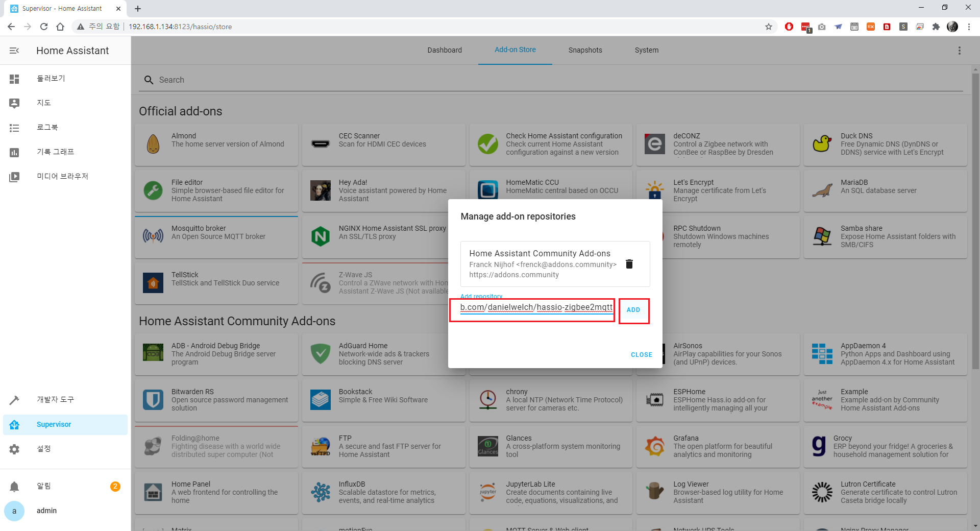Screen dimensions: 980x531
Task: Click the browser address bar URL
Action: (x=180, y=27)
